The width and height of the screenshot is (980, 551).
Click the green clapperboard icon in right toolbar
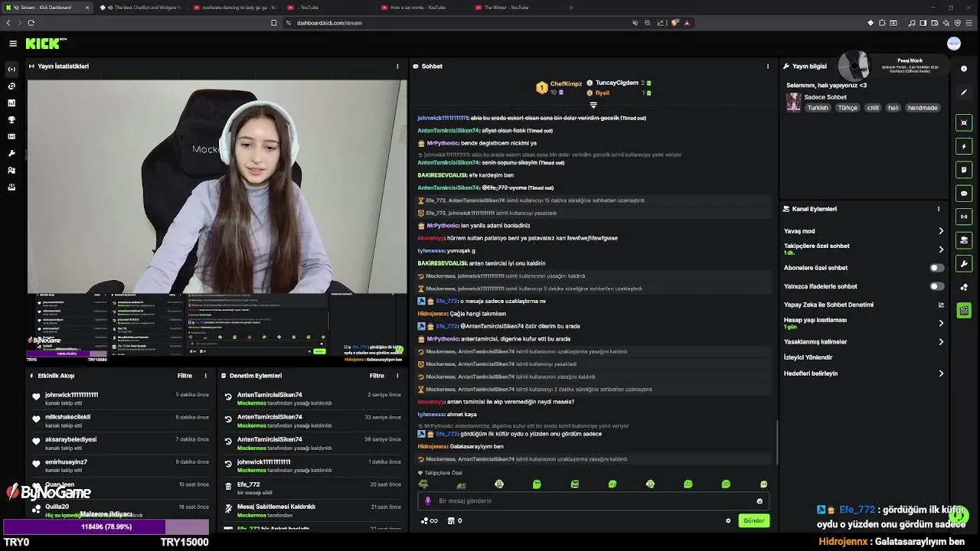(964, 311)
